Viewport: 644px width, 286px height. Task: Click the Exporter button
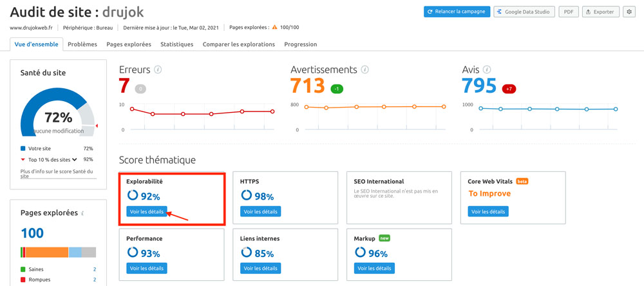tap(600, 12)
